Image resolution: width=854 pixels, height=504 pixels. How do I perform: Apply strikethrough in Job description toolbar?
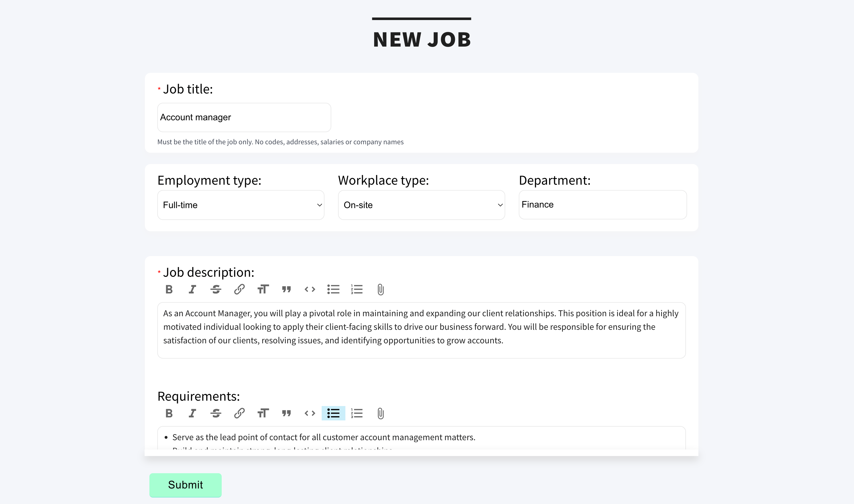(x=216, y=289)
